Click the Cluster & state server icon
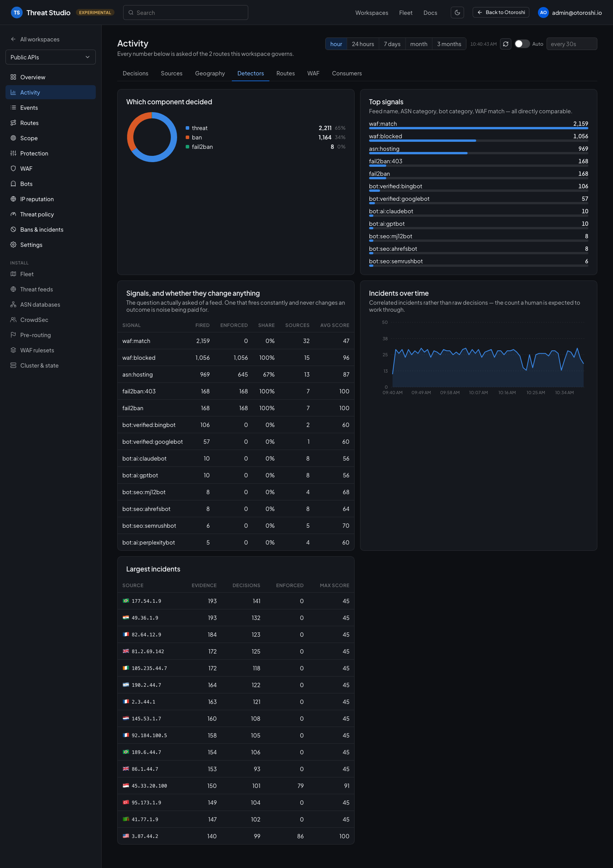 13,366
